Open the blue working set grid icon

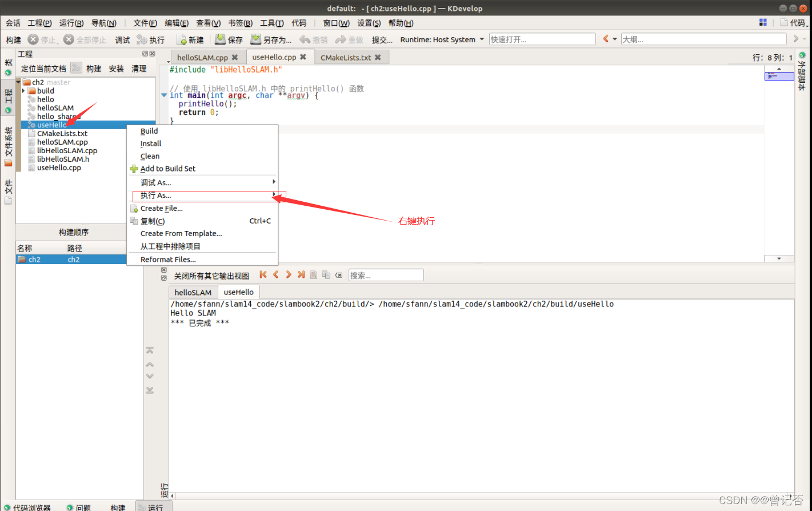point(763,22)
